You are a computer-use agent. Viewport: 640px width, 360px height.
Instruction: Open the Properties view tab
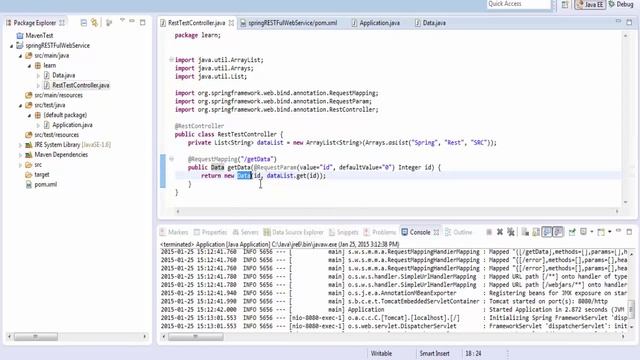[x=210, y=232]
